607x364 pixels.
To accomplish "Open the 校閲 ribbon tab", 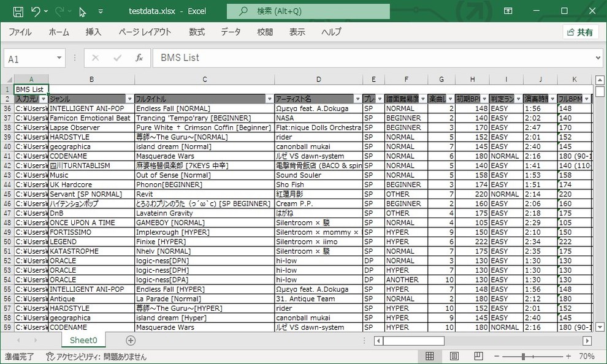I will point(265,32).
